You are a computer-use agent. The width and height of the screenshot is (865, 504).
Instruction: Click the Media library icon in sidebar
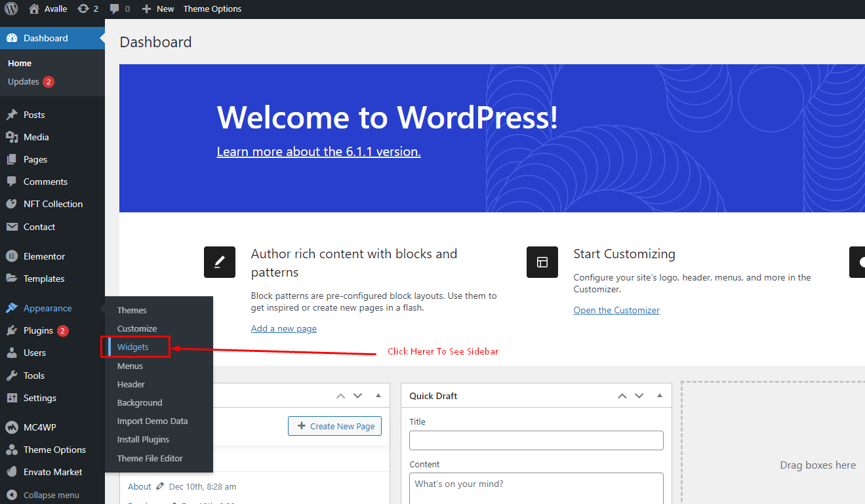click(12, 137)
